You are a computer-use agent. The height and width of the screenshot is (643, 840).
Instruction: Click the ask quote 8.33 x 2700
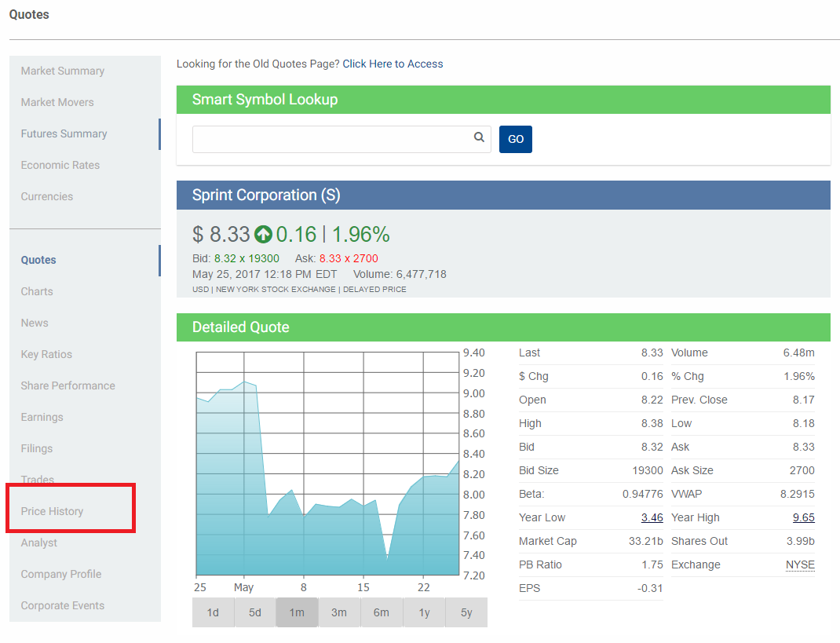(349, 259)
